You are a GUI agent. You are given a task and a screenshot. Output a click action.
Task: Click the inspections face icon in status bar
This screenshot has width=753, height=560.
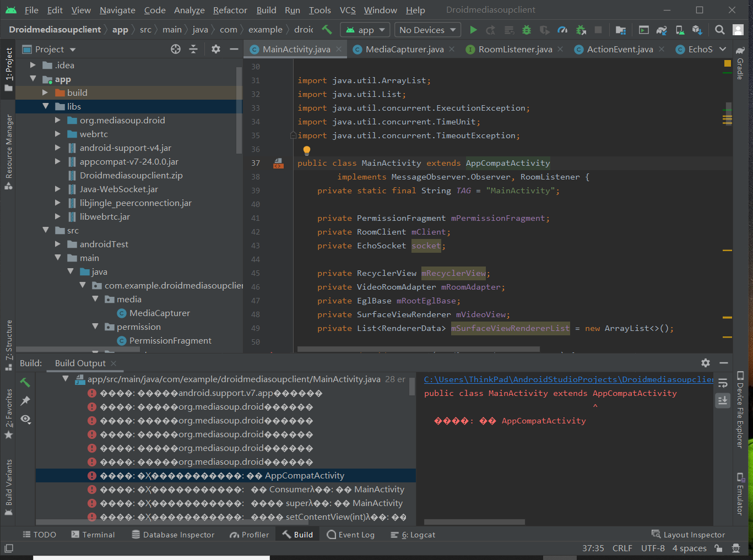[x=736, y=548]
